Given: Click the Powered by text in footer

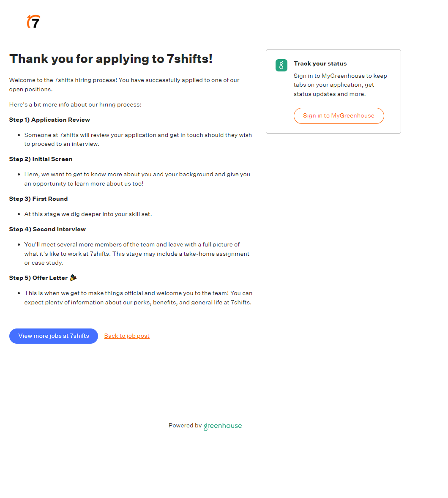Looking at the screenshot, I should click(x=185, y=426).
